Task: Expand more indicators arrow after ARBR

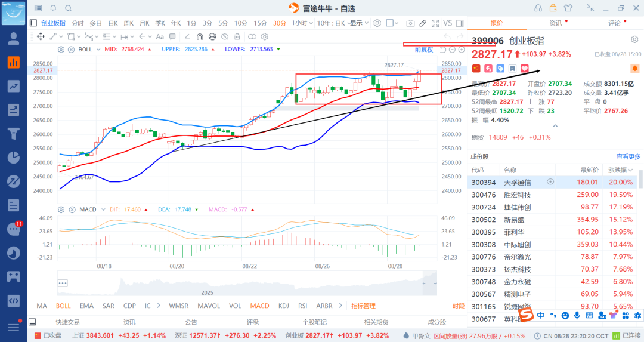Action: [340, 306]
